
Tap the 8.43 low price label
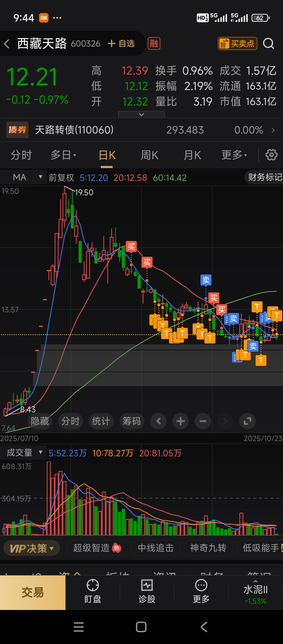pyautogui.click(x=28, y=409)
